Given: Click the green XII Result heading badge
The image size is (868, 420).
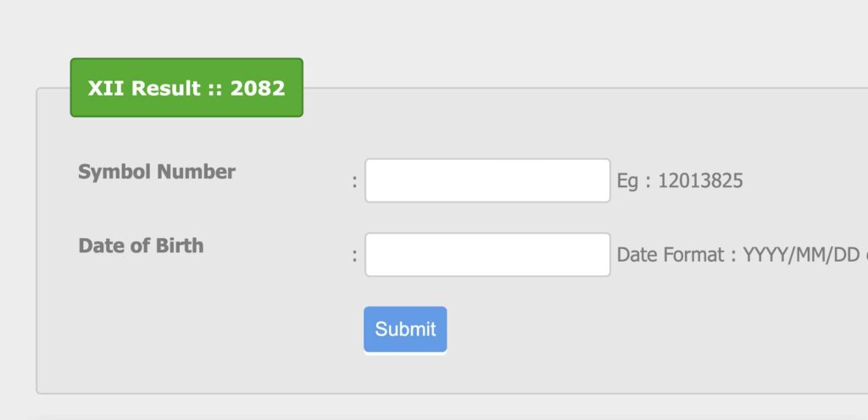Looking at the screenshot, I should coord(186,88).
